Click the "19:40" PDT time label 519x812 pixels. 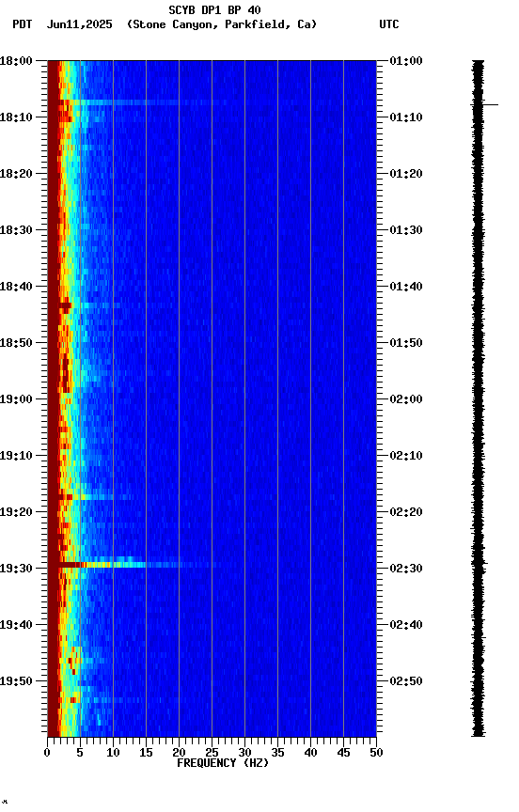16,625
